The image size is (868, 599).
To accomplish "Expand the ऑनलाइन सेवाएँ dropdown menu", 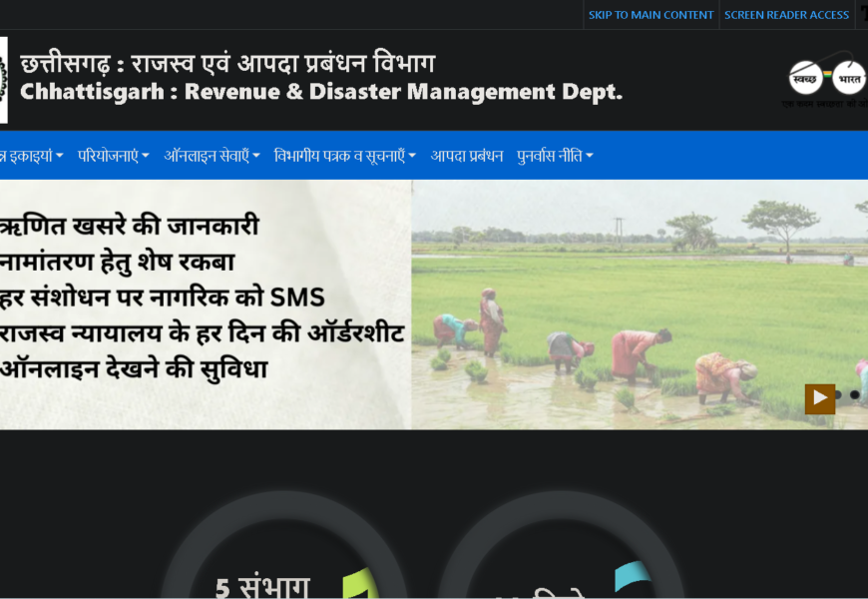I will point(212,156).
